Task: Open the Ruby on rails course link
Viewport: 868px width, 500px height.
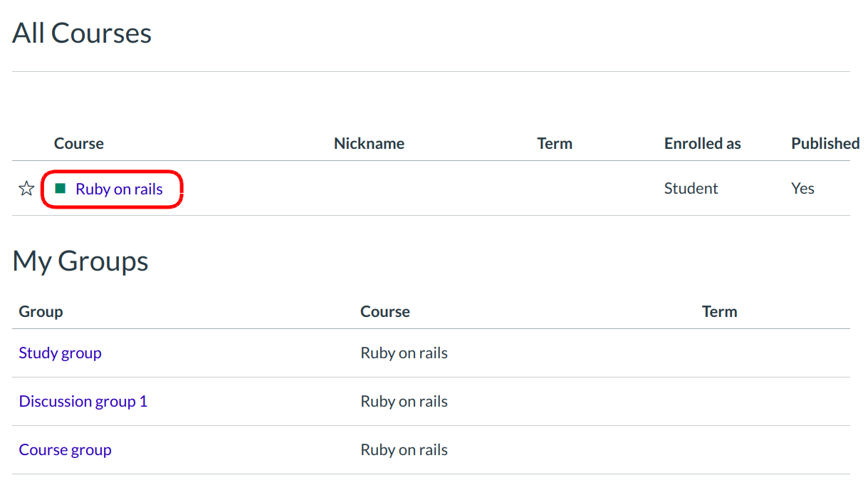Action: [119, 189]
